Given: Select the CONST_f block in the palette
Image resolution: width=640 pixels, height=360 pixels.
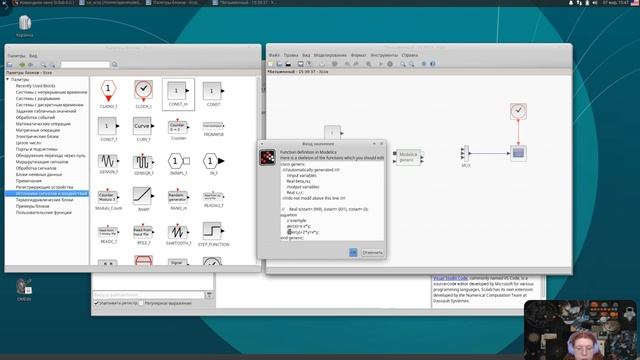Looking at the screenshot, I should coord(108,129).
